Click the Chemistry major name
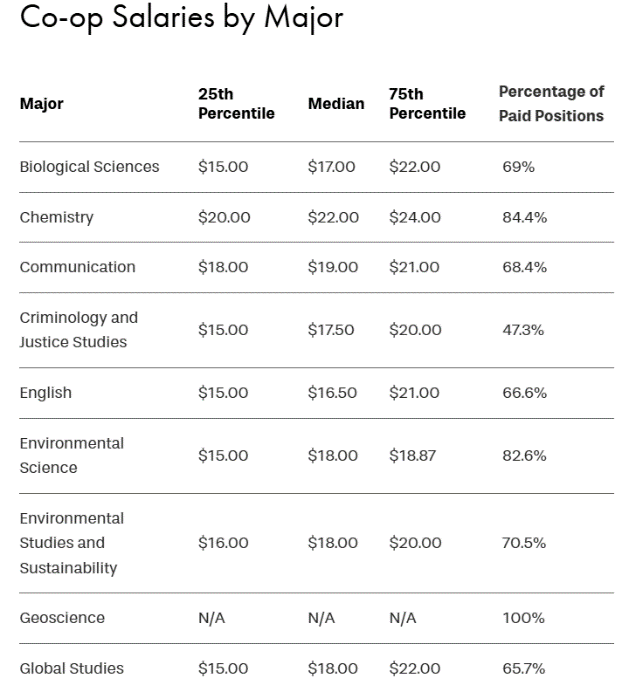Screen dimensions: 622x692 [x=56, y=217]
